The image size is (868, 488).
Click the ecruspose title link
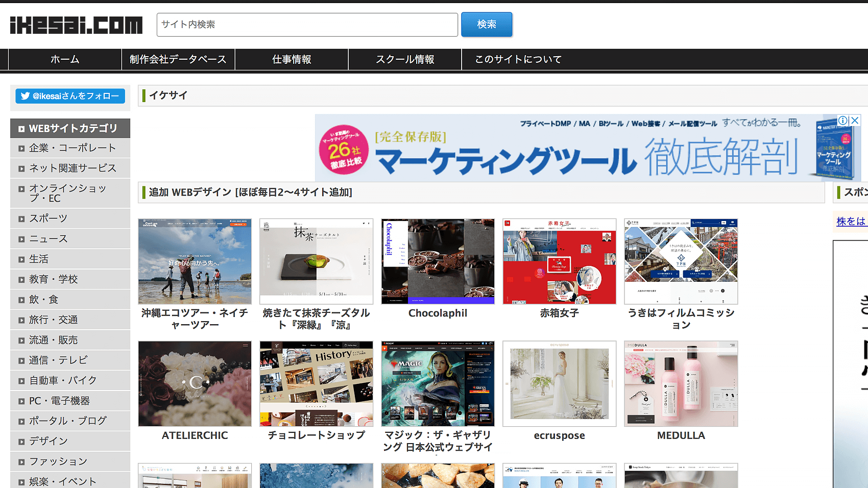coord(560,435)
